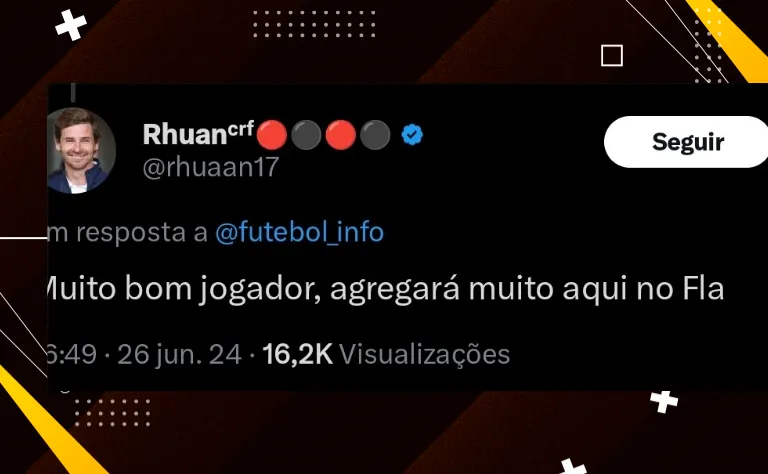Click the 'resposta a' reply label
This screenshot has width=768, height=474.
click(142, 233)
